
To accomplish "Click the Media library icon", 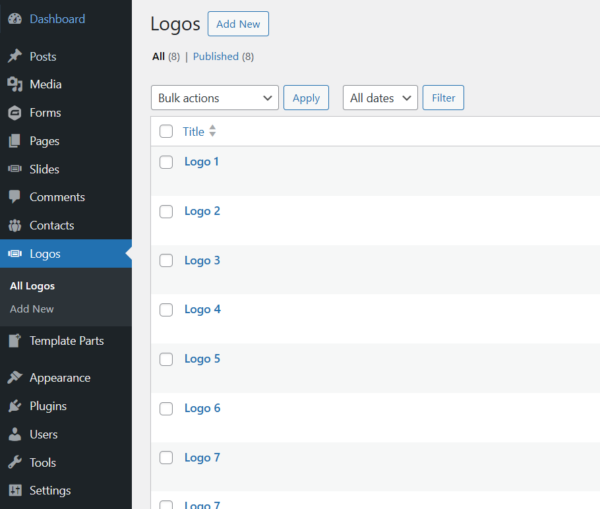I will (15, 84).
